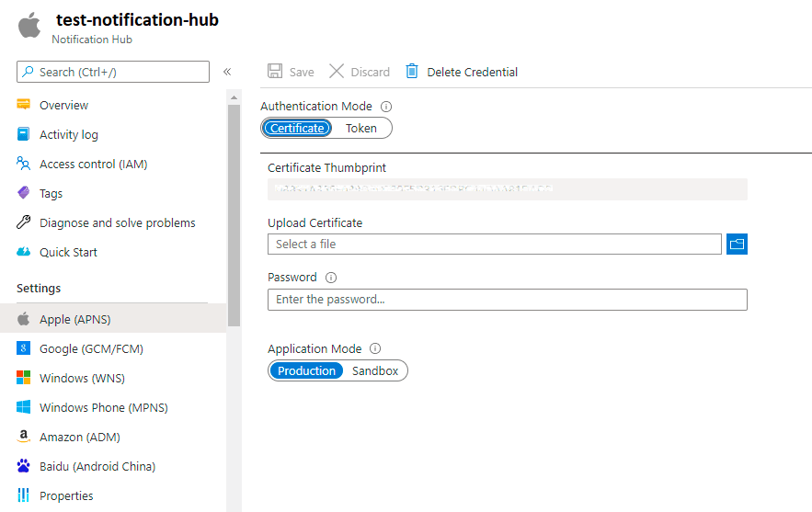Browse for certificate with folder icon
Viewport: 812px width, 512px height.
[x=737, y=244]
